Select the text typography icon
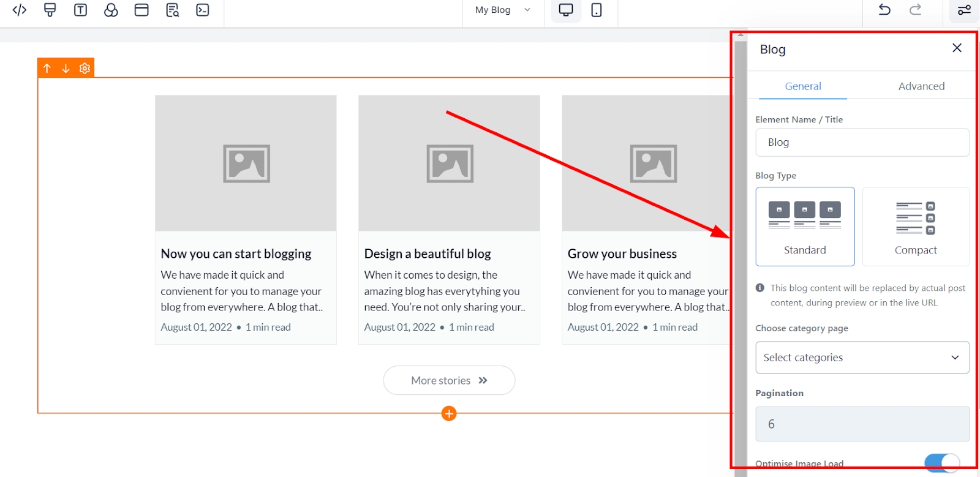This screenshot has height=477, width=980. [x=80, y=10]
